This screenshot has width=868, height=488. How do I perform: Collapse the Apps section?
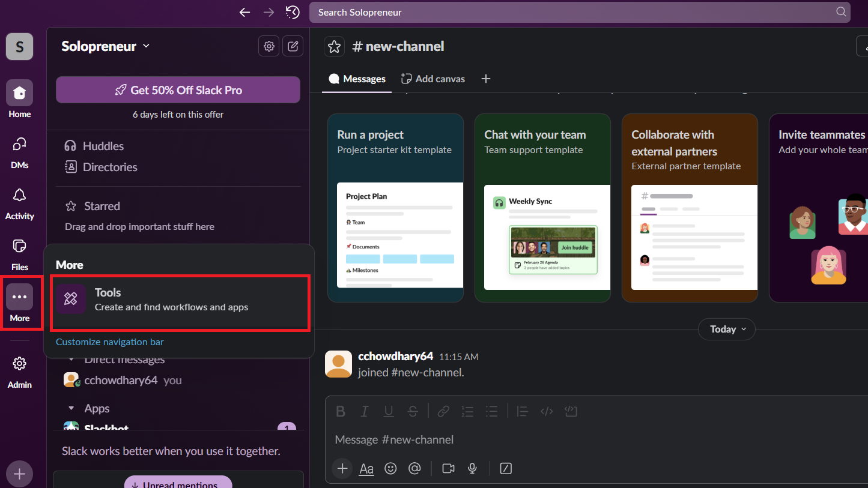point(71,408)
